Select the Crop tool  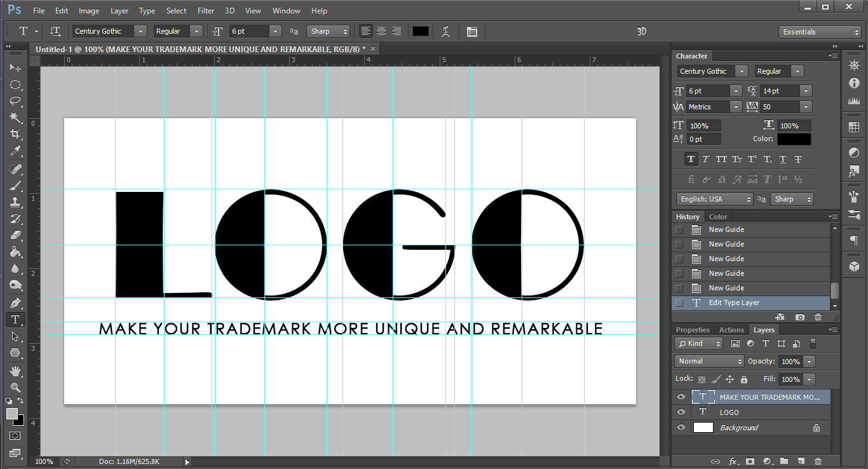(x=15, y=134)
